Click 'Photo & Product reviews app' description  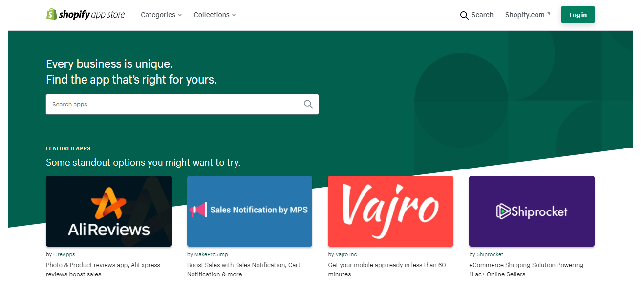pos(103,270)
